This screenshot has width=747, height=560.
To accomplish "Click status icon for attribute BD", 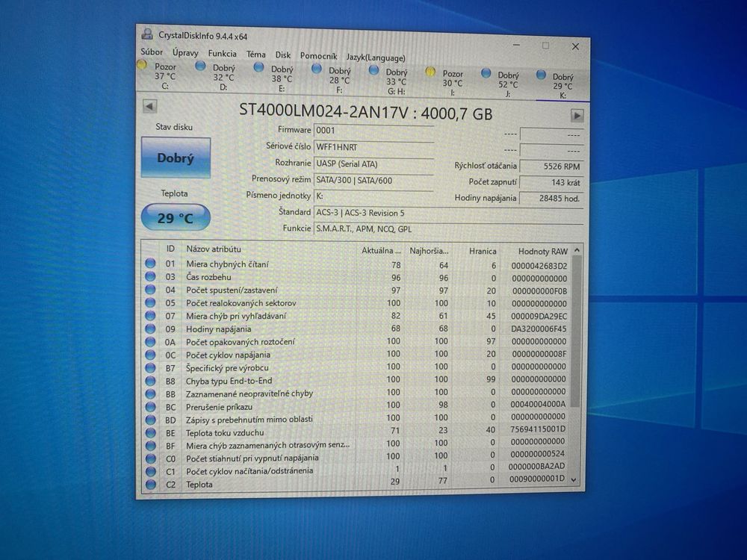I will tap(151, 420).
